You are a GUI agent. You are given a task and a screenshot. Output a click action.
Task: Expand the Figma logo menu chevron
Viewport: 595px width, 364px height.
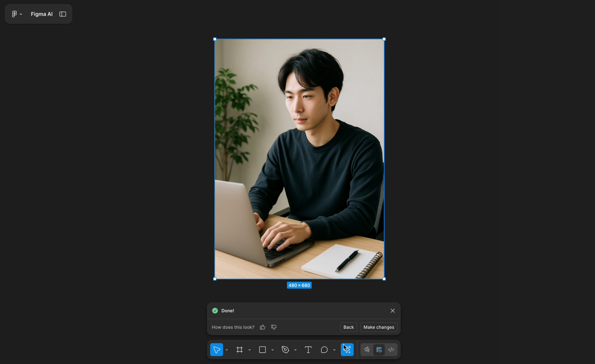click(x=21, y=14)
